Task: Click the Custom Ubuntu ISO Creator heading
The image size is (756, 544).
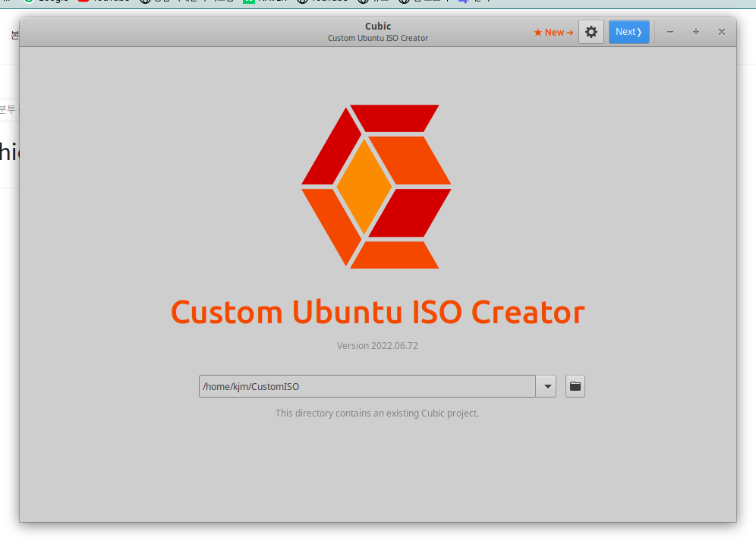Action: 378,313
